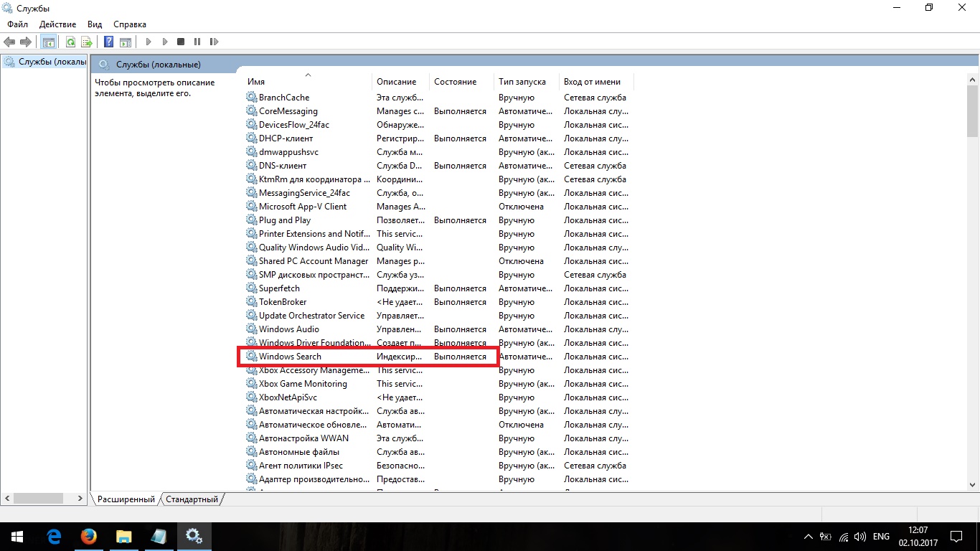Toggle the show/hide action pane icon

pyautogui.click(x=126, y=42)
